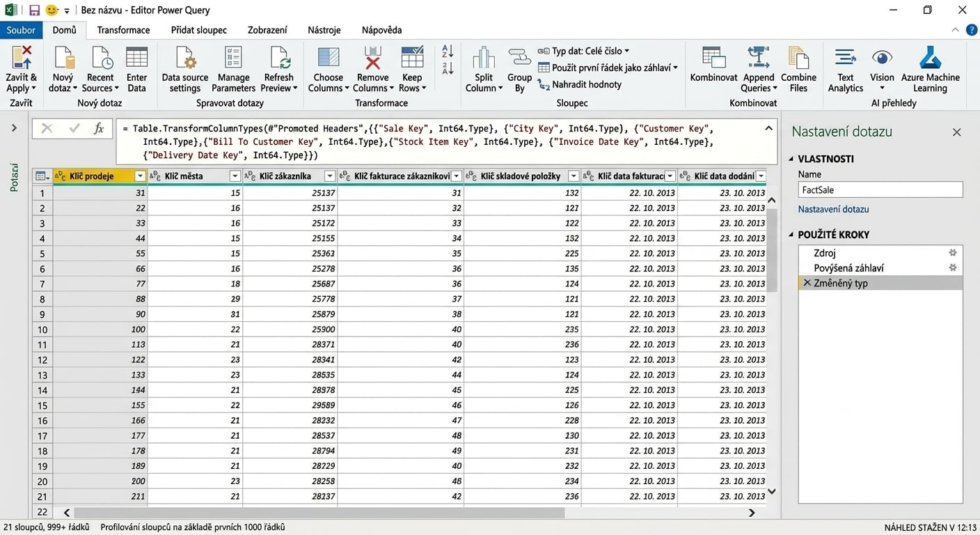Open the Nastavení dotazu link
980x535 pixels.
pyautogui.click(x=833, y=209)
